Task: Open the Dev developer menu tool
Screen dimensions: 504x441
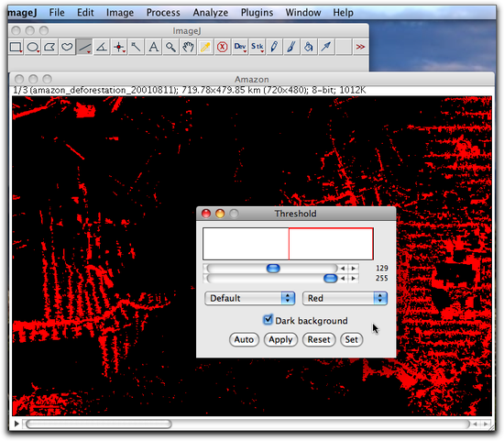Action: coord(240,47)
